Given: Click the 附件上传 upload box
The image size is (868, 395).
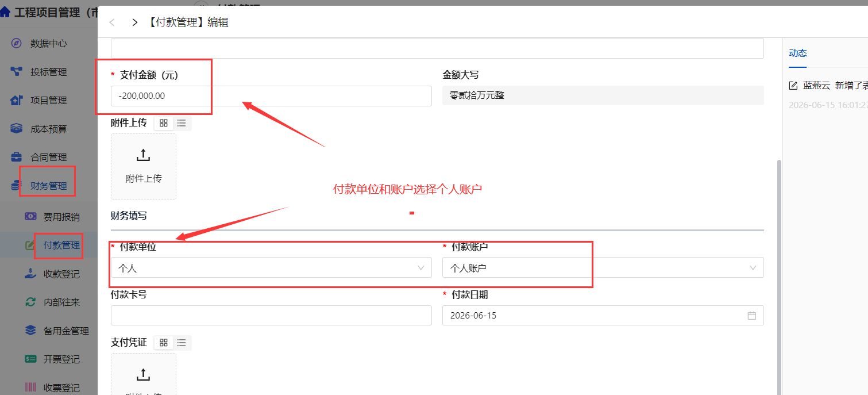Looking at the screenshot, I should (144, 166).
